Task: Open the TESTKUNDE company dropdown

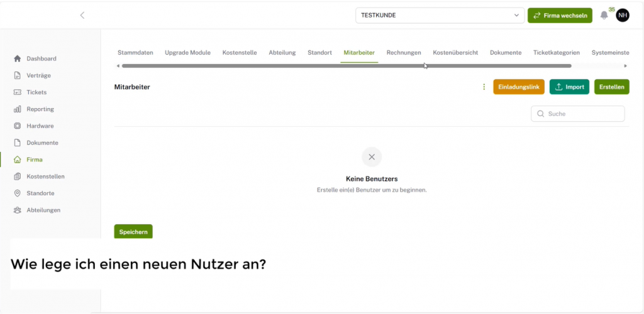Action: [439, 15]
